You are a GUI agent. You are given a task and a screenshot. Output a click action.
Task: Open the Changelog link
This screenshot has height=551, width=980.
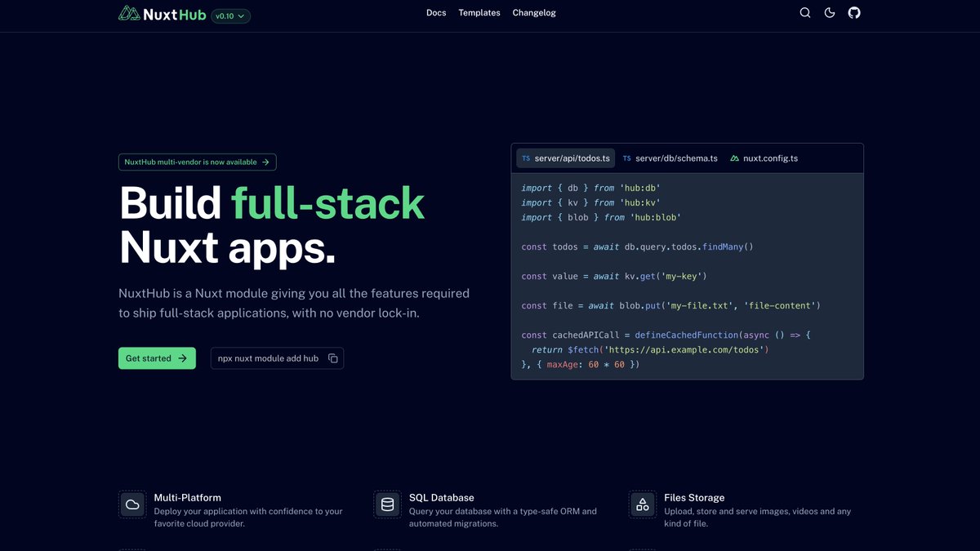coord(534,13)
